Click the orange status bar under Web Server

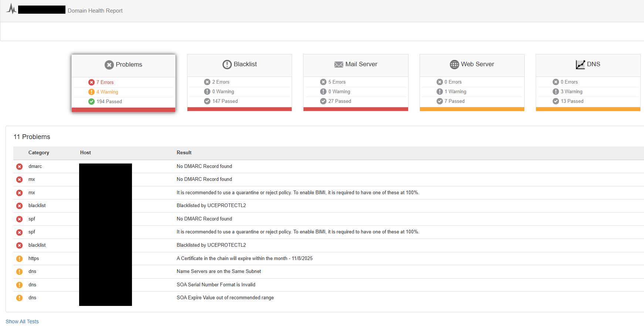[472, 109]
